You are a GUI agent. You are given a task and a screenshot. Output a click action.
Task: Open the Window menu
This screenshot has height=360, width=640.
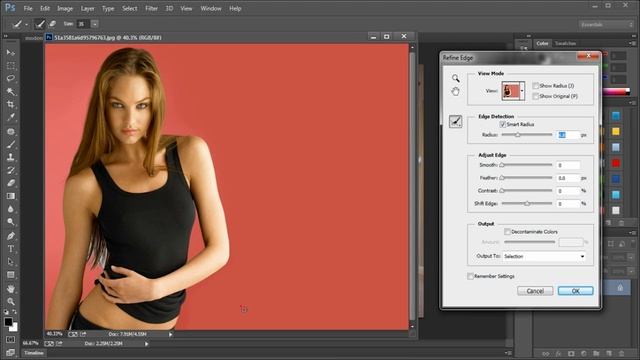211,8
